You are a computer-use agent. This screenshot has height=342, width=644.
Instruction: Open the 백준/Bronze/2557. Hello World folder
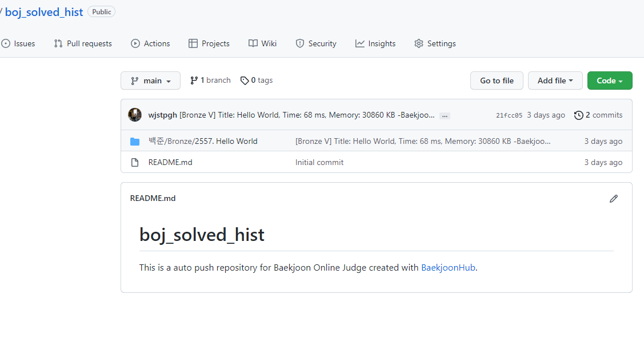click(203, 141)
